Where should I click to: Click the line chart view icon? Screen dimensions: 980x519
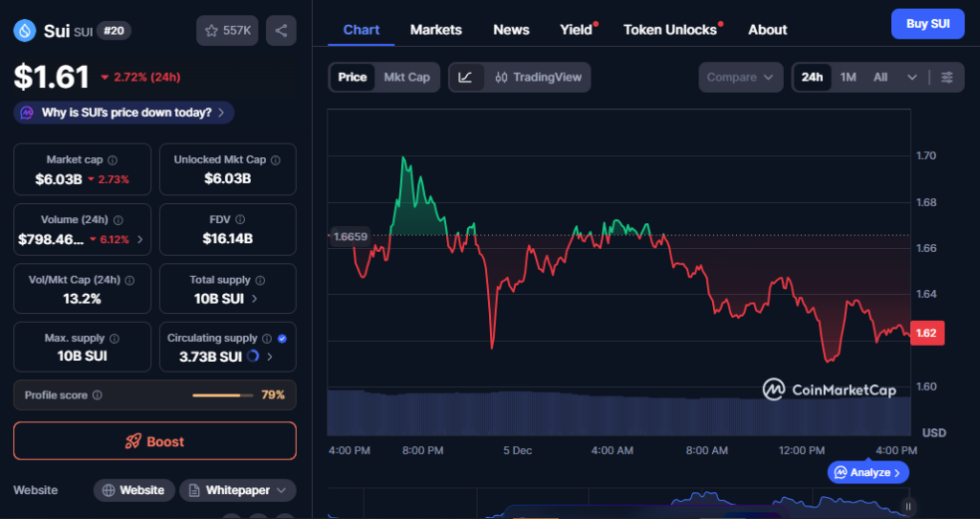[x=466, y=78]
